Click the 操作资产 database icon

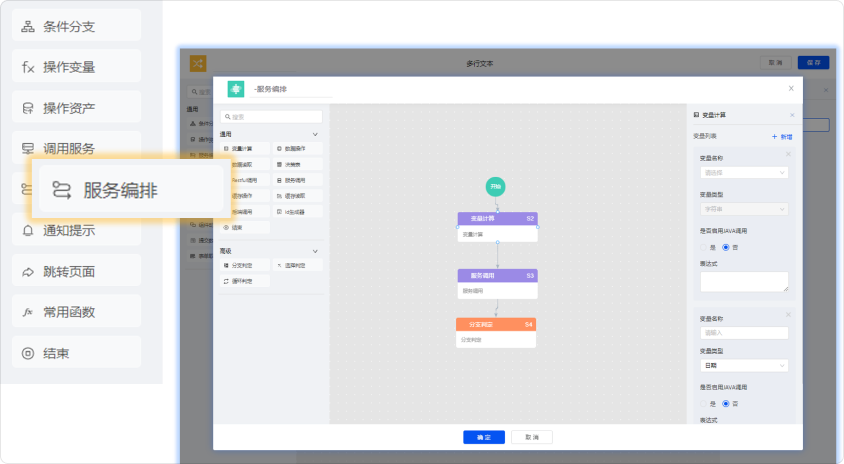28,108
